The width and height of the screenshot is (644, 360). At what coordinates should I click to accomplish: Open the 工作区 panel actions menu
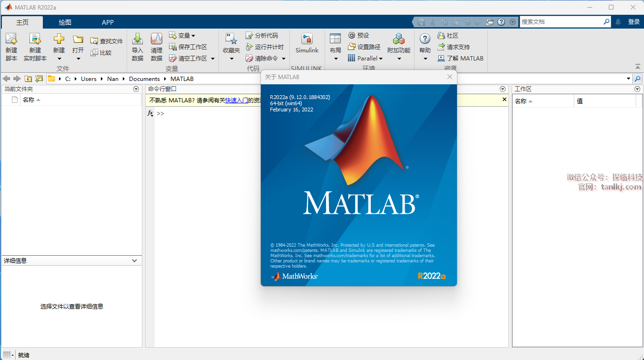coord(638,89)
